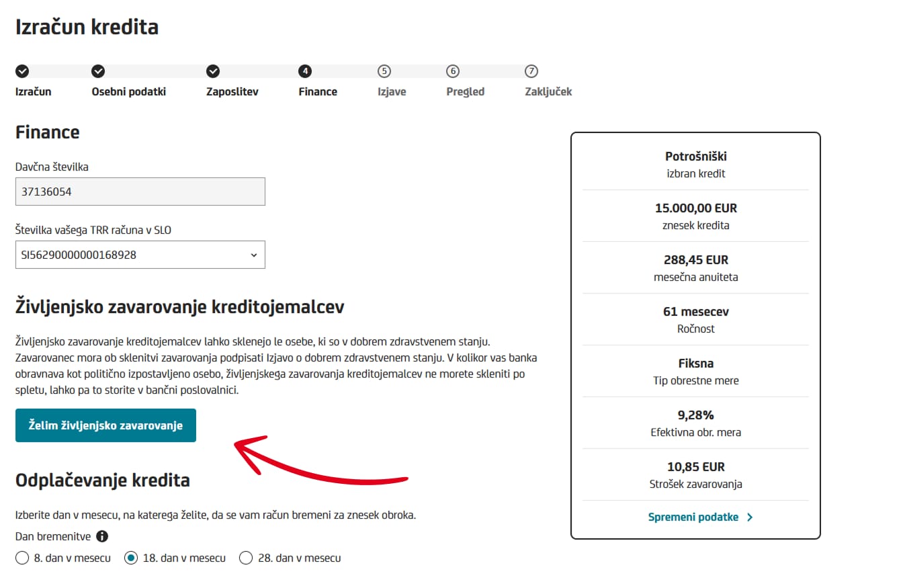Screen dimensions: 903x588
Task: Click the Zaposlitev step checkmark icon
Action: [x=213, y=71]
